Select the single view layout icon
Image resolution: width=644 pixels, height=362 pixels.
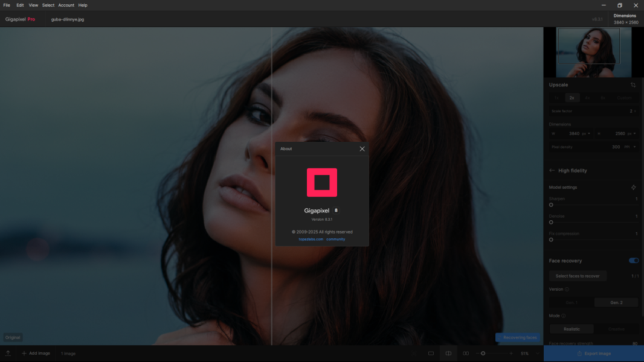point(431,354)
